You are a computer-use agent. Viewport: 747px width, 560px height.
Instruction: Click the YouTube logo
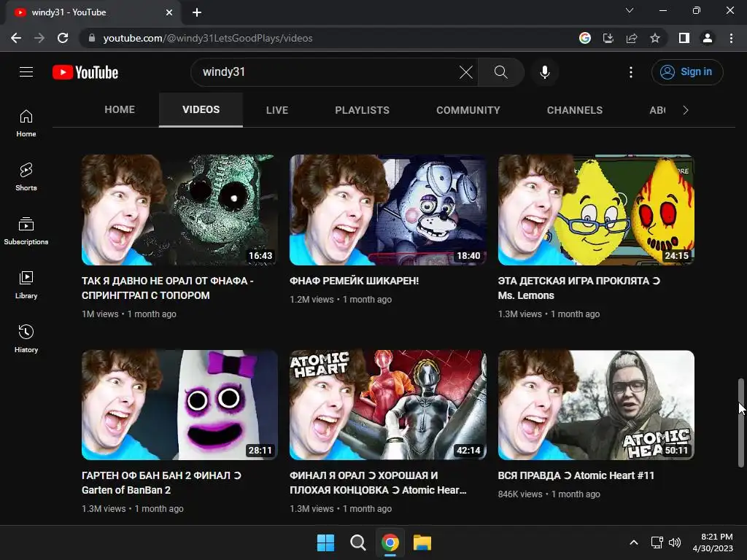pos(85,72)
